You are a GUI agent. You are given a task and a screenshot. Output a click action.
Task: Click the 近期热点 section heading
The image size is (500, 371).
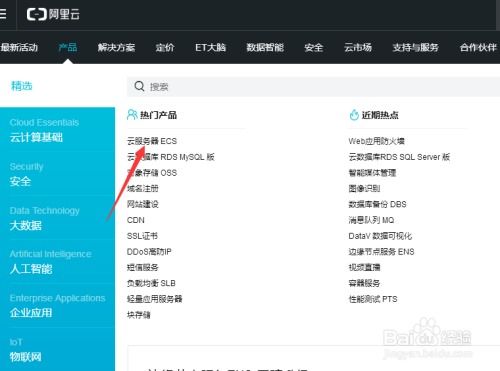pyautogui.click(x=380, y=115)
